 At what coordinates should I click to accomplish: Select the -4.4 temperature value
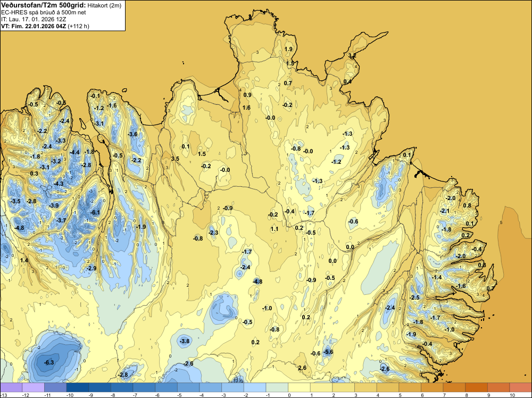[x=74, y=152]
